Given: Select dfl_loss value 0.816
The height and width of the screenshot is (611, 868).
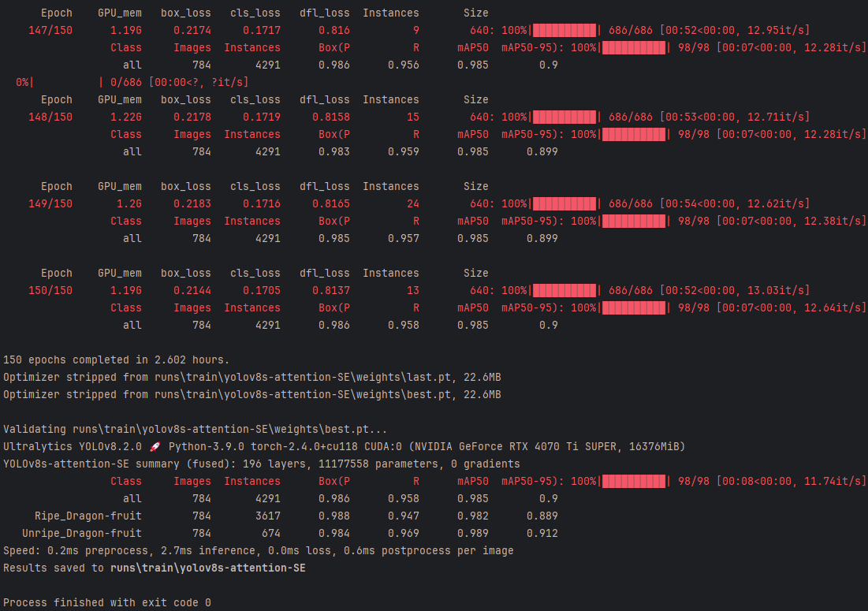Looking at the screenshot, I should coord(333,31).
